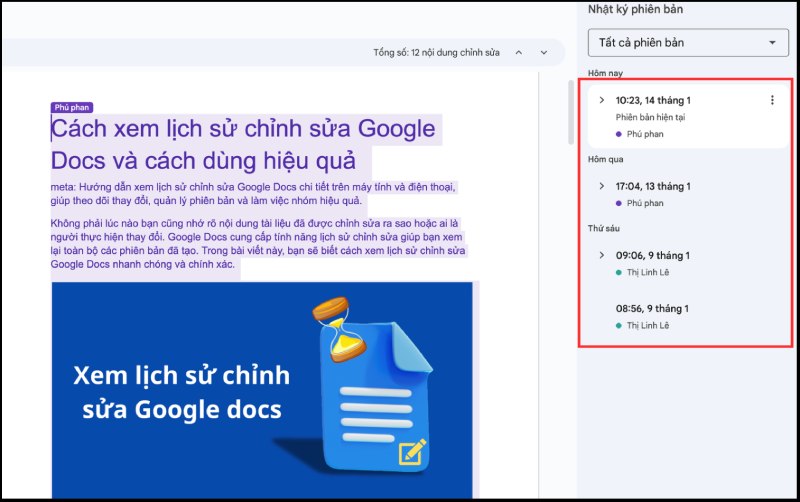Expand the 09:06, 9 tháng 1 version

coord(602,255)
